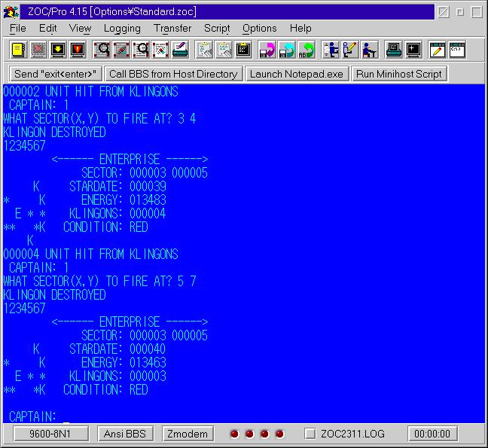Click the Zmodem protocol button
Image resolution: width=488 pixels, height=448 pixels.
click(188, 434)
